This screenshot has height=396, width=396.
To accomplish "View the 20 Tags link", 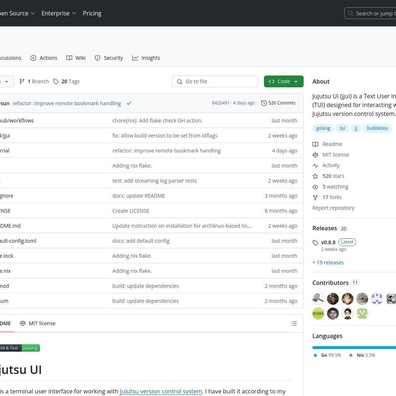I will click(66, 81).
